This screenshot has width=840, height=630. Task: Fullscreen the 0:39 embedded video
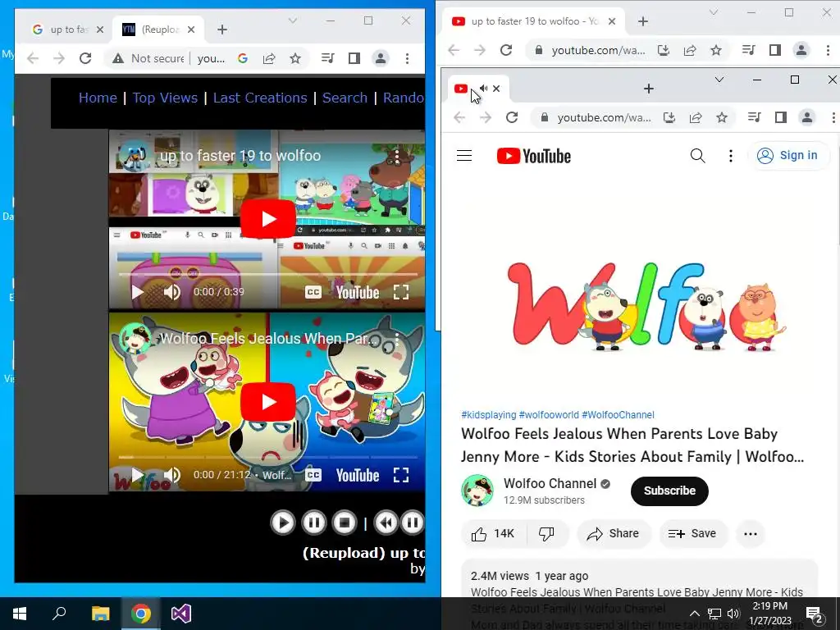(x=401, y=292)
